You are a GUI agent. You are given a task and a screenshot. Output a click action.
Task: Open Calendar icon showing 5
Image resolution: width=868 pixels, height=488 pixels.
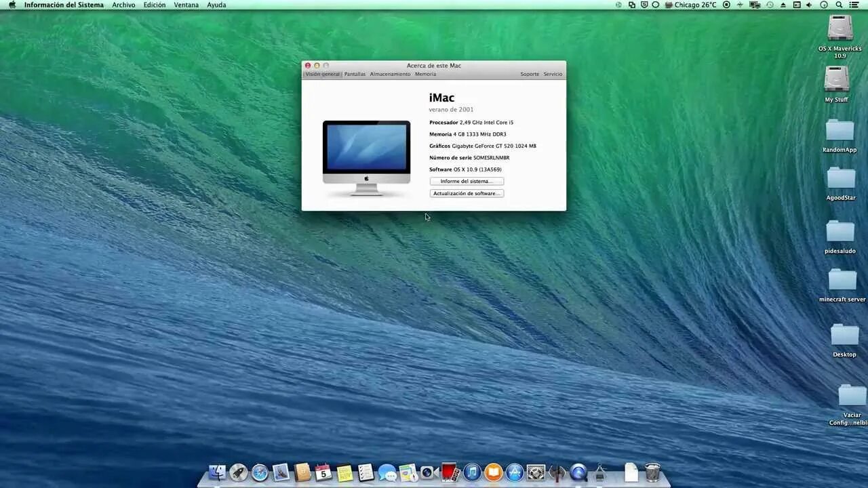coord(323,472)
